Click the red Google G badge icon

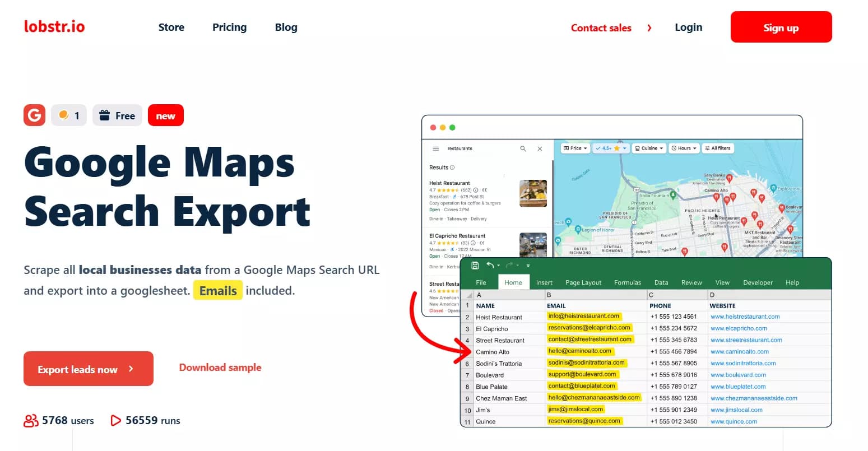point(34,115)
